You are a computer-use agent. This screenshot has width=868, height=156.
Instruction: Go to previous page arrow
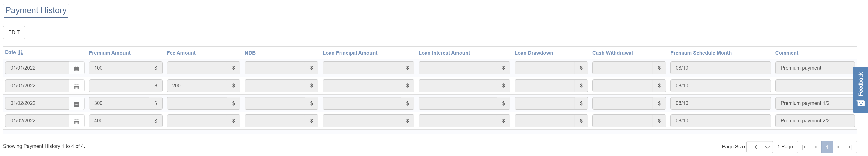pos(815,147)
